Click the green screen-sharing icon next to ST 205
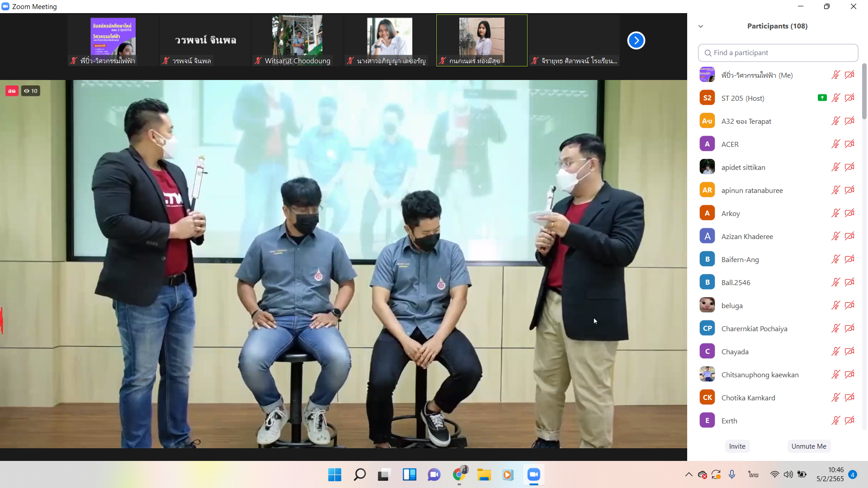 click(x=822, y=98)
